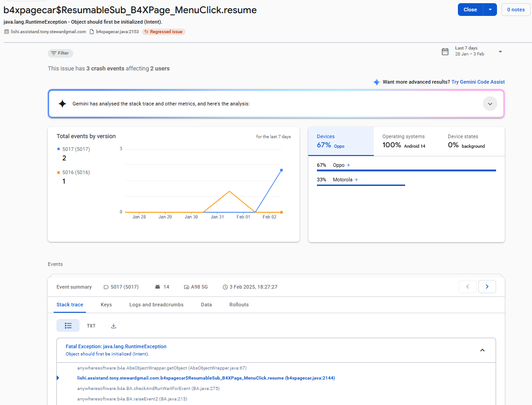Viewport: 532px width, 405px height.
Task: Select the Operating systems tab
Action: click(x=403, y=141)
